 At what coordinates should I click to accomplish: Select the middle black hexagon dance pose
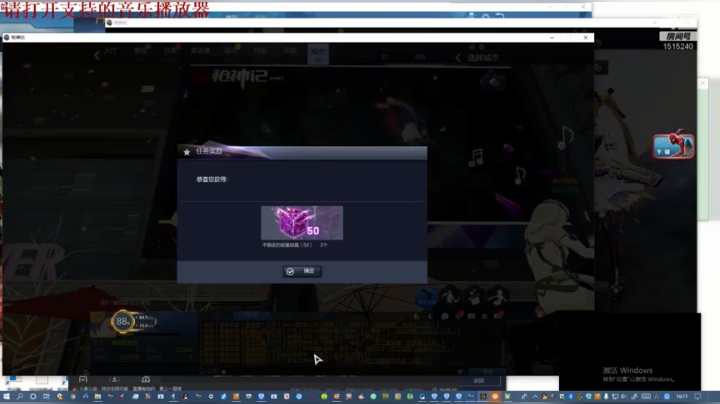(x=474, y=297)
